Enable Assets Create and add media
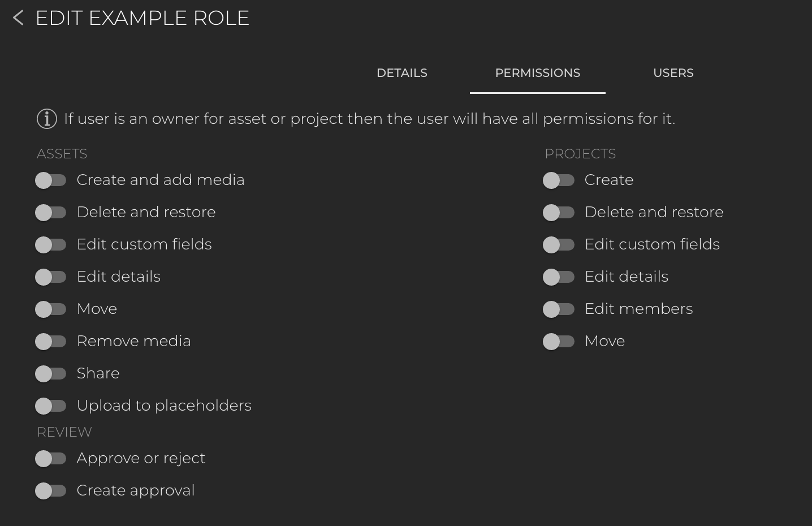The image size is (812, 526). click(x=51, y=180)
